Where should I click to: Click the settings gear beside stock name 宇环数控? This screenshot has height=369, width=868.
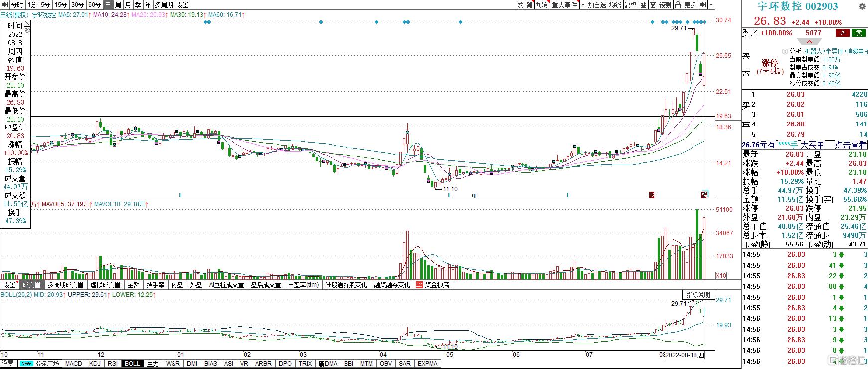pos(862,6)
